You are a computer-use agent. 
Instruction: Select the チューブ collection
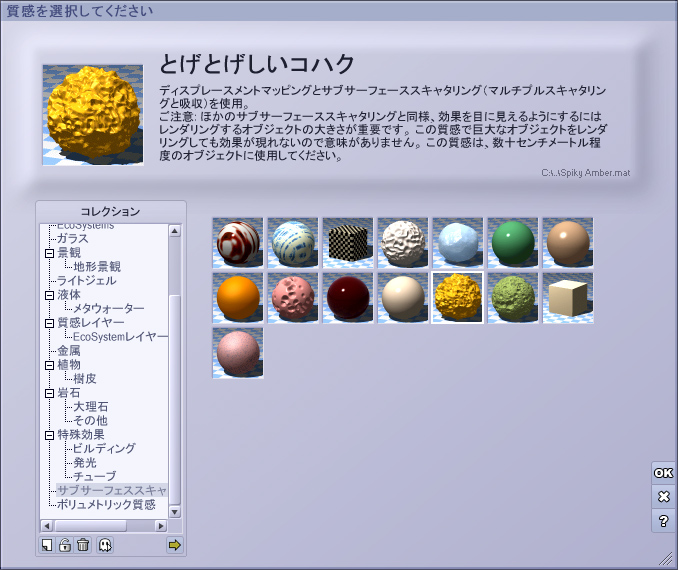(x=95, y=477)
